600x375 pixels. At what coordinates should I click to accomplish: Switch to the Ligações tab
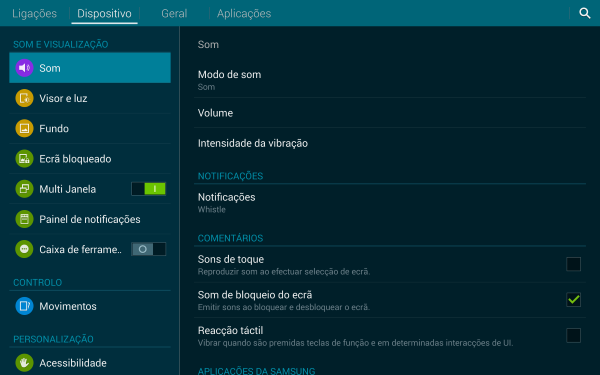point(34,13)
